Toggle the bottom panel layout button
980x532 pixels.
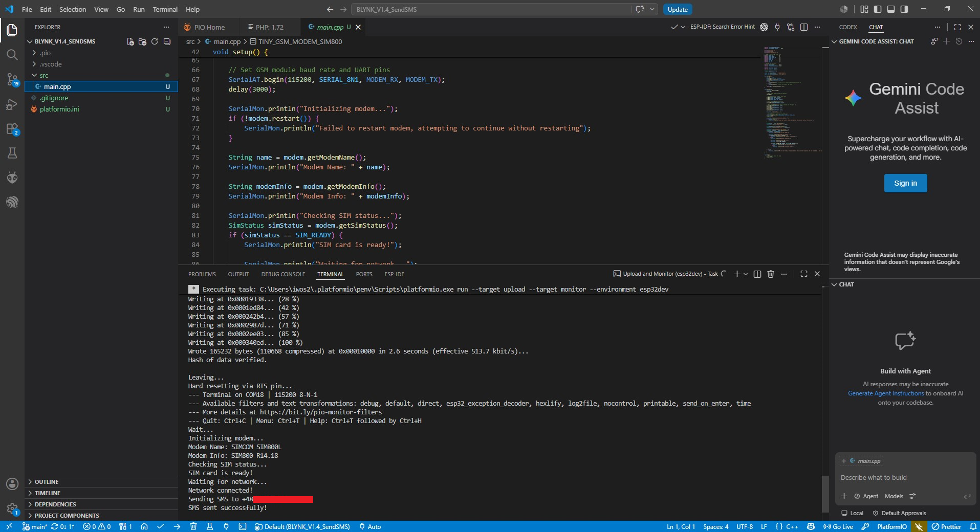(891, 9)
